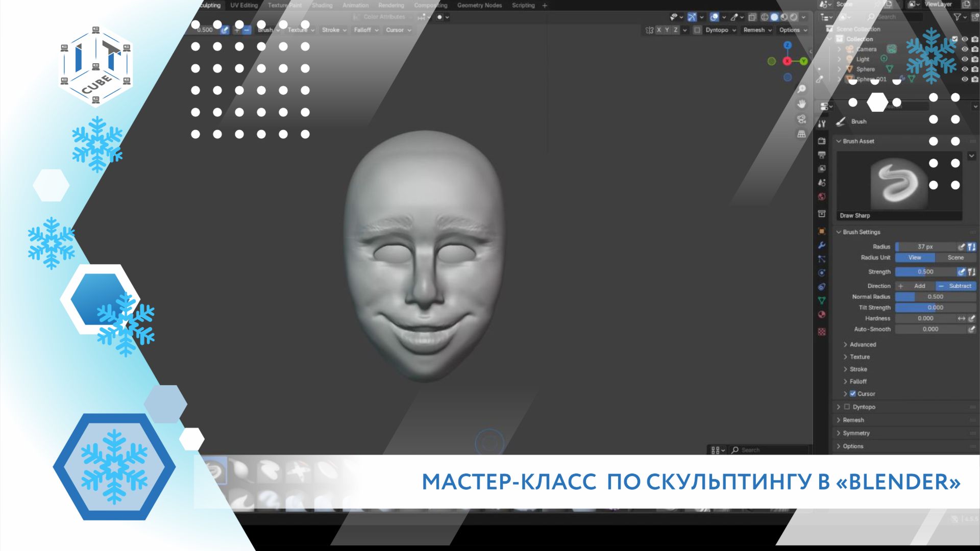The height and width of the screenshot is (551, 980).
Task: Expand the Symmetry panel
Action: [856, 433]
